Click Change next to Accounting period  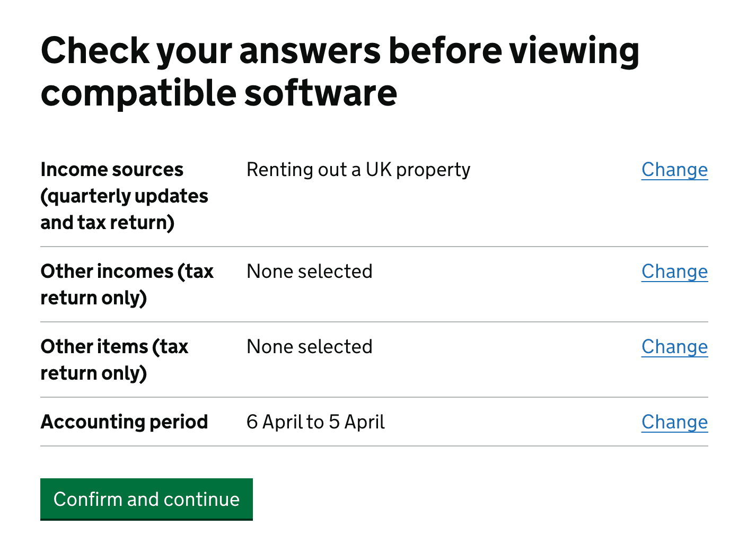[x=674, y=422]
